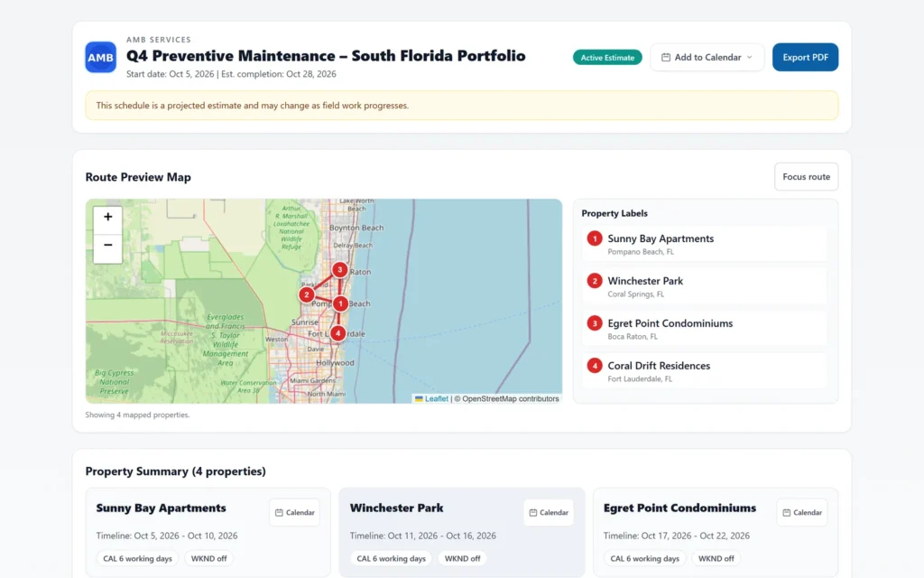Image resolution: width=924 pixels, height=578 pixels.
Task: Click red badge 3 beside Egret Point Condominiums
Action: pyautogui.click(x=595, y=323)
